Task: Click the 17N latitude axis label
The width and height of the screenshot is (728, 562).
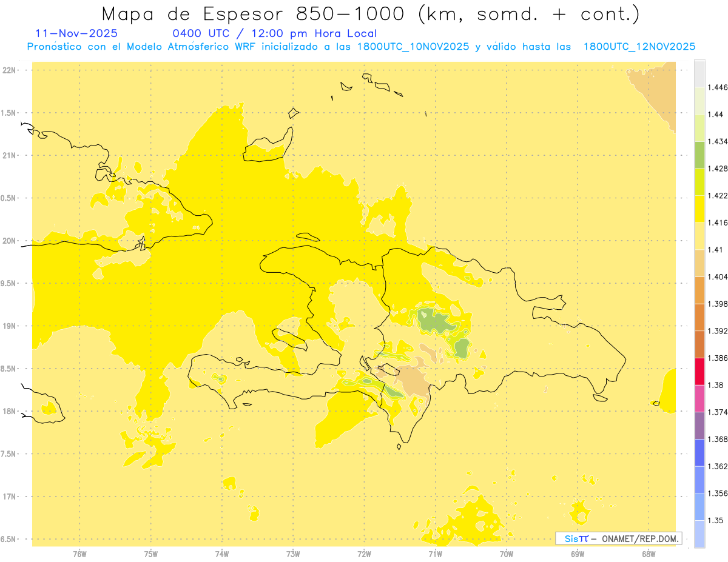Action: coord(10,497)
